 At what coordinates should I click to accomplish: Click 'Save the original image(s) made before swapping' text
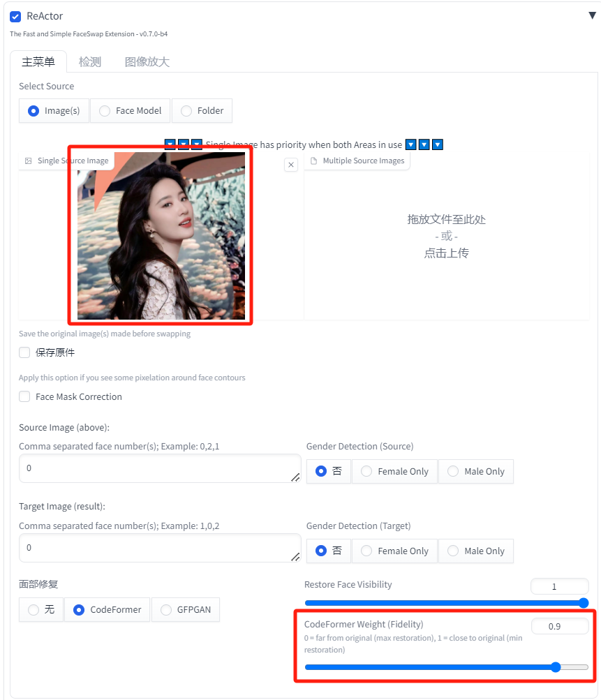pyautogui.click(x=105, y=334)
